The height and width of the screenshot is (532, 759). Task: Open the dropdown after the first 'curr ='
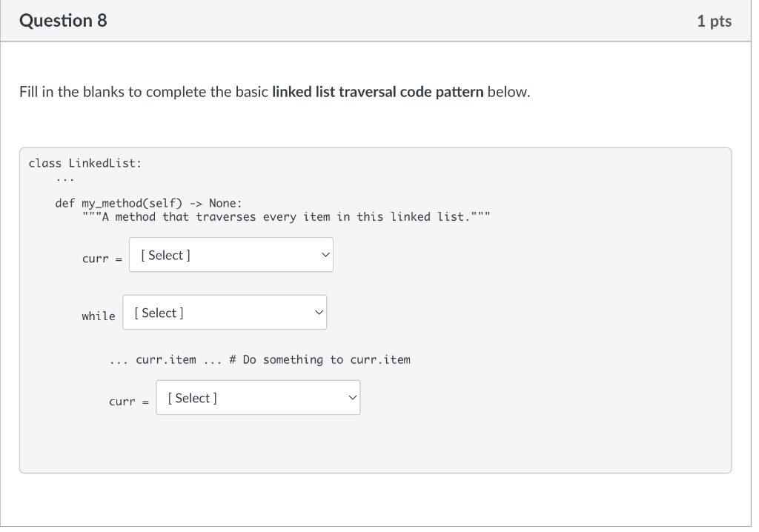pos(231,255)
